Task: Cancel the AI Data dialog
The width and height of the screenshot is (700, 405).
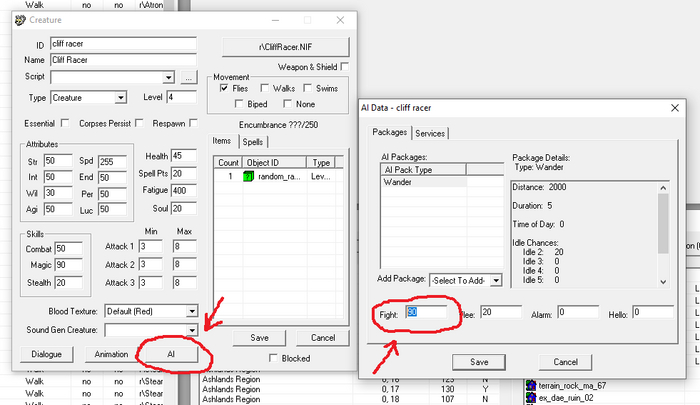Action: coord(566,362)
